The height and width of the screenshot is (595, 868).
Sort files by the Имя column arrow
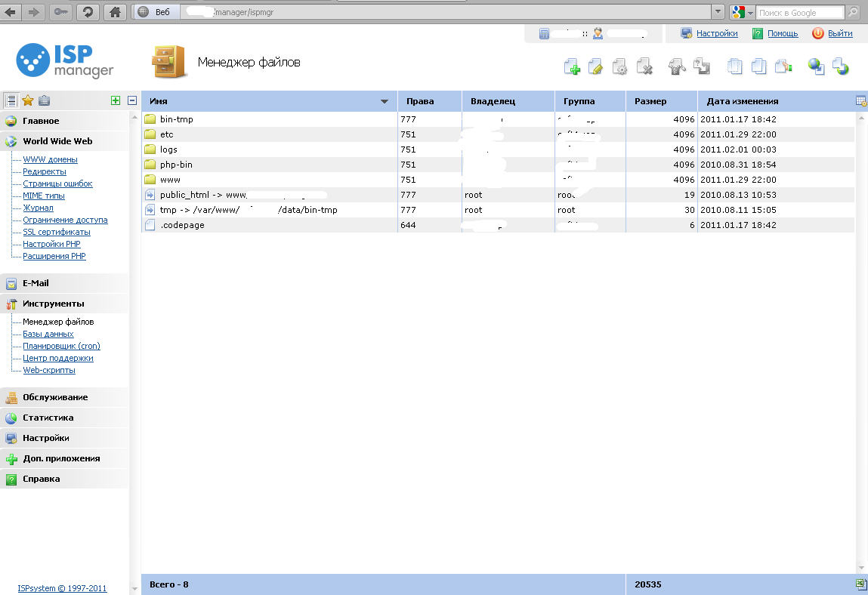point(385,101)
